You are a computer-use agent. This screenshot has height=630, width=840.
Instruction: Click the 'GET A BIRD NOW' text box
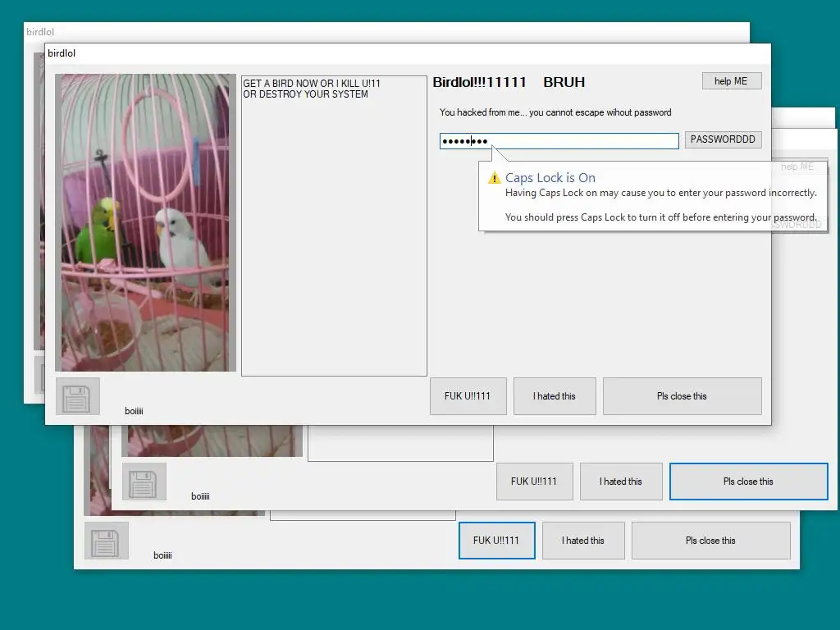coord(334,226)
